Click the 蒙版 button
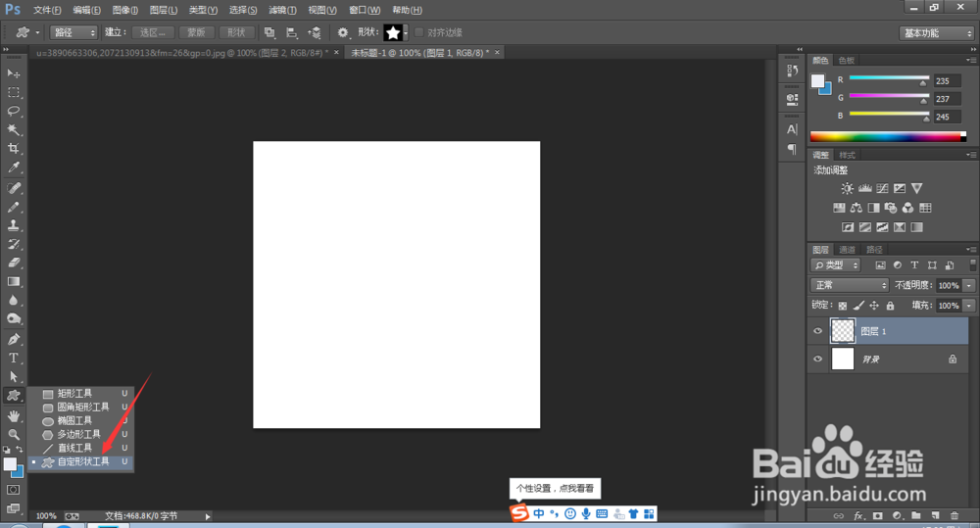Screen dimensions: 980x528 coord(196,32)
